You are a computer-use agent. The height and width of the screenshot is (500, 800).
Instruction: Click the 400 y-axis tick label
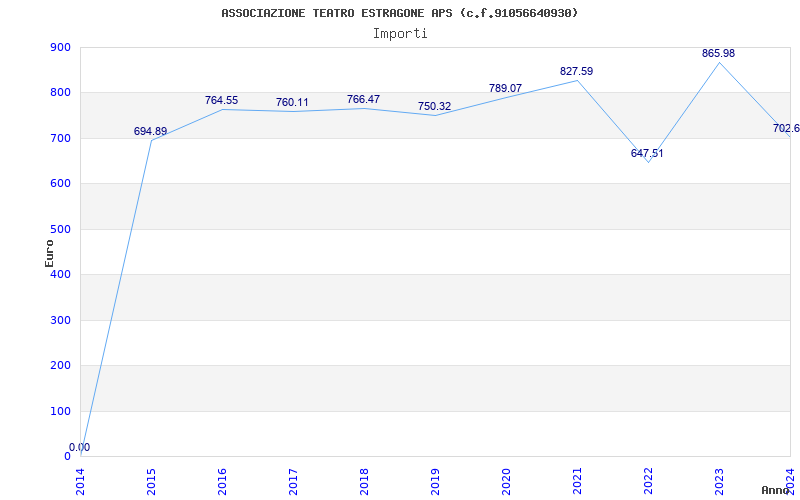(60, 274)
